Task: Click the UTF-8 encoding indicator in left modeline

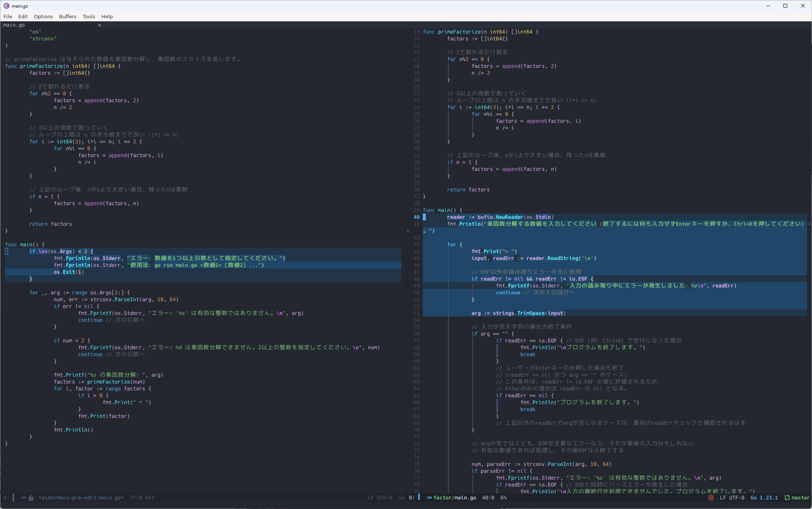Action: pyautogui.click(x=384, y=498)
